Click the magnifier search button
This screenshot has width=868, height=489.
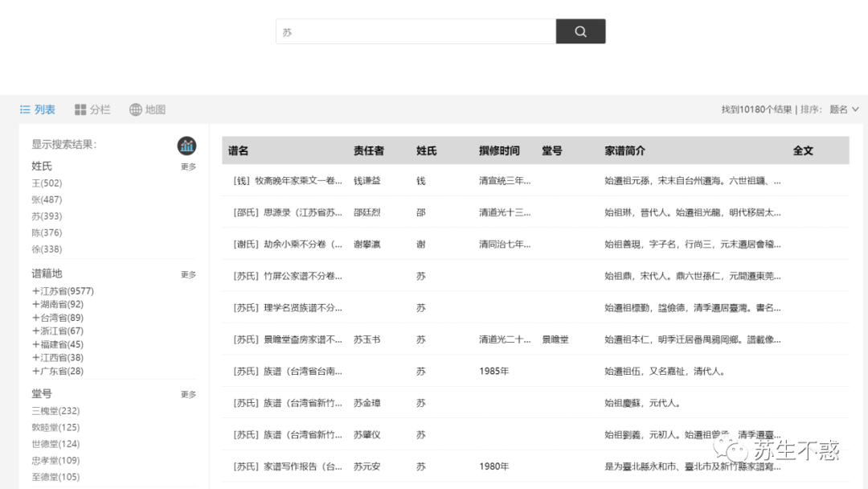[580, 31]
